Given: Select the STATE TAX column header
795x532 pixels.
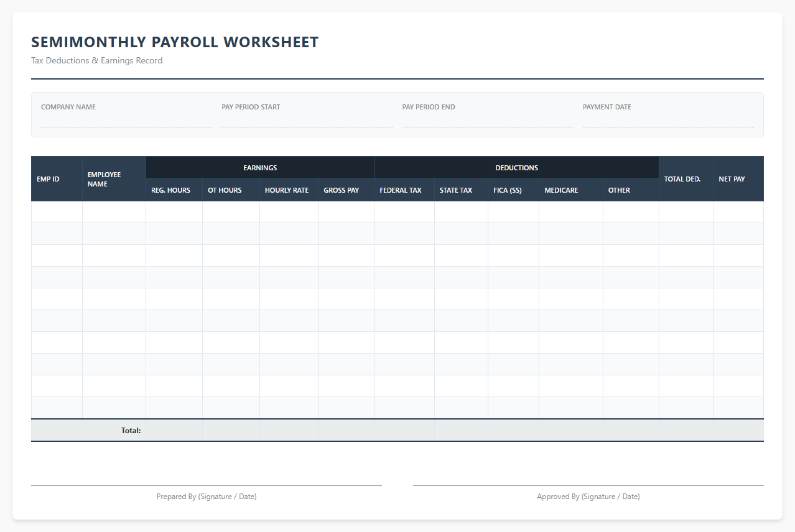Looking at the screenshot, I should (462, 190).
